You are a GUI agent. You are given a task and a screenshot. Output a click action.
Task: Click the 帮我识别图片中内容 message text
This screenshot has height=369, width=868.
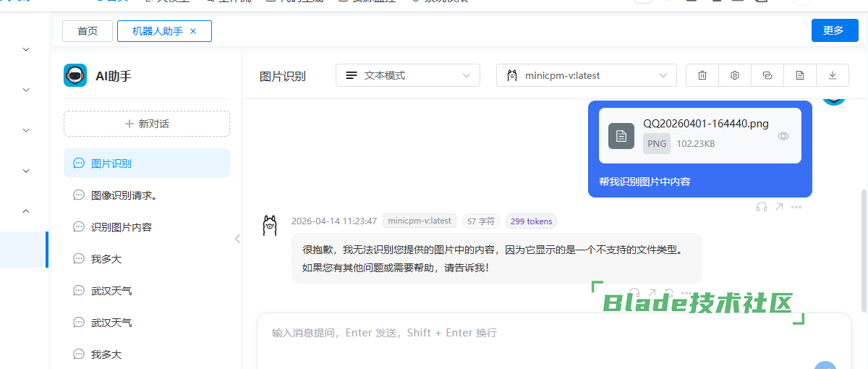644,182
